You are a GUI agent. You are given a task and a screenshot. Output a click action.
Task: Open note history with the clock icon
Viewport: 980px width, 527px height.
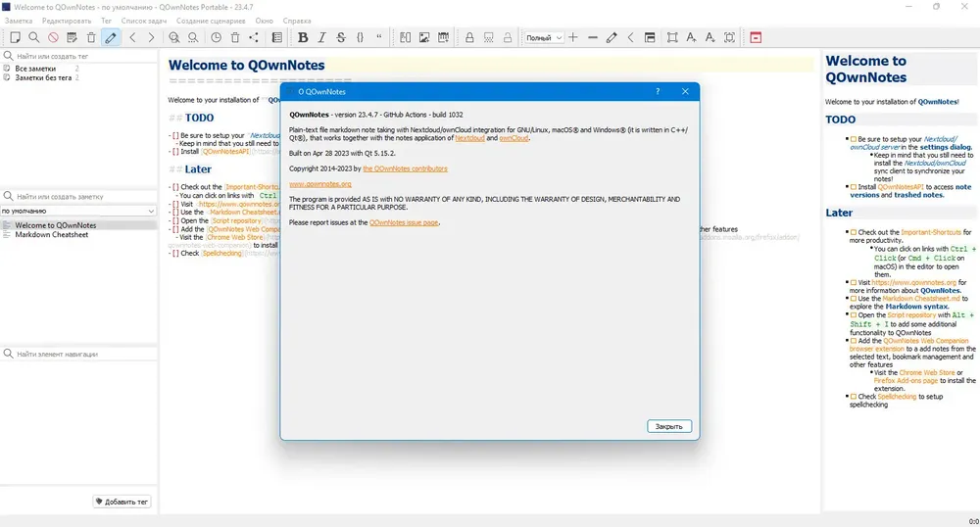coord(216,37)
